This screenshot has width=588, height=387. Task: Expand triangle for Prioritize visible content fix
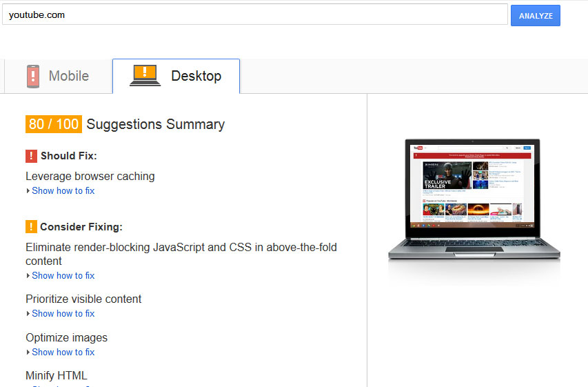(x=28, y=313)
